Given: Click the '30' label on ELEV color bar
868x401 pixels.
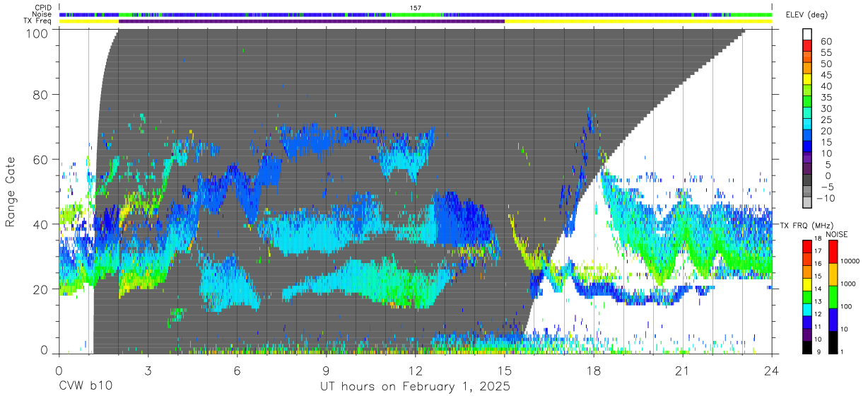Looking at the screenshot, I should [827, 109].
